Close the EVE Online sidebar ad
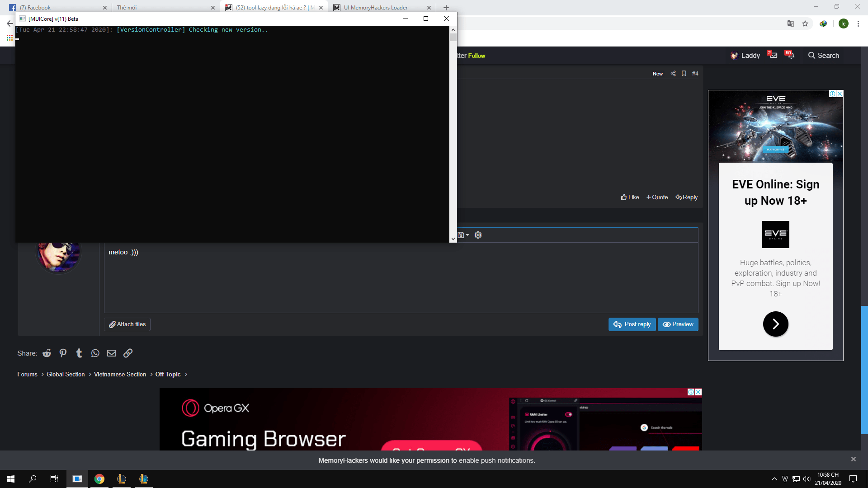This screenshot has height=488, width=868. [x=840, y=94]
